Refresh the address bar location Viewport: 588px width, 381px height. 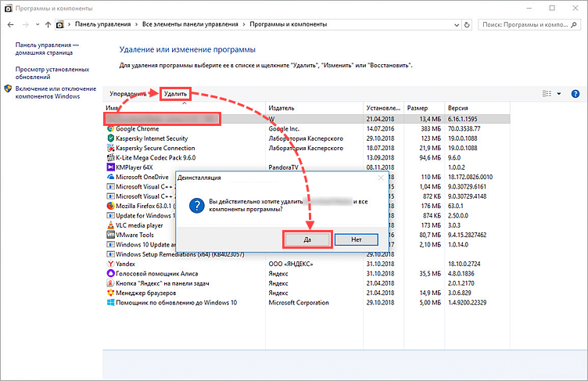[x=467, y=25]
